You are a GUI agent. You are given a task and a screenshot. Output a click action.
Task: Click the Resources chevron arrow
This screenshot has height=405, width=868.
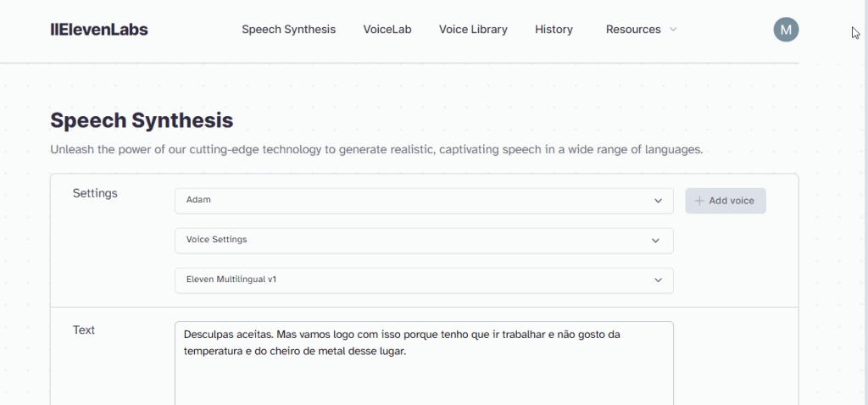[x=673, y=30]
